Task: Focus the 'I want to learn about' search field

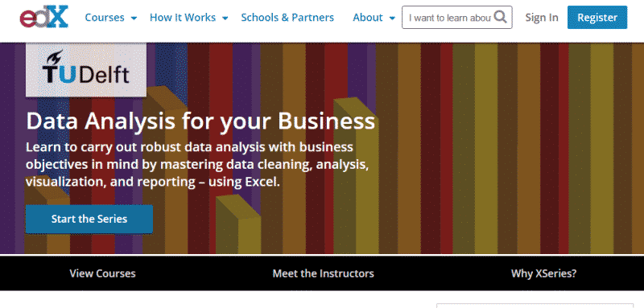Action: tap(450, 17)
